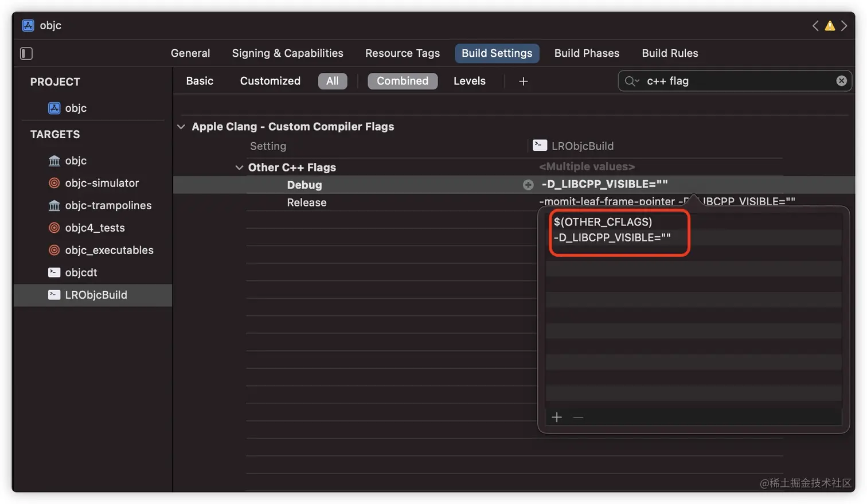The image size is (867, 504).
Task: Click the objcdt terminal icon
Action: point(54,272)
